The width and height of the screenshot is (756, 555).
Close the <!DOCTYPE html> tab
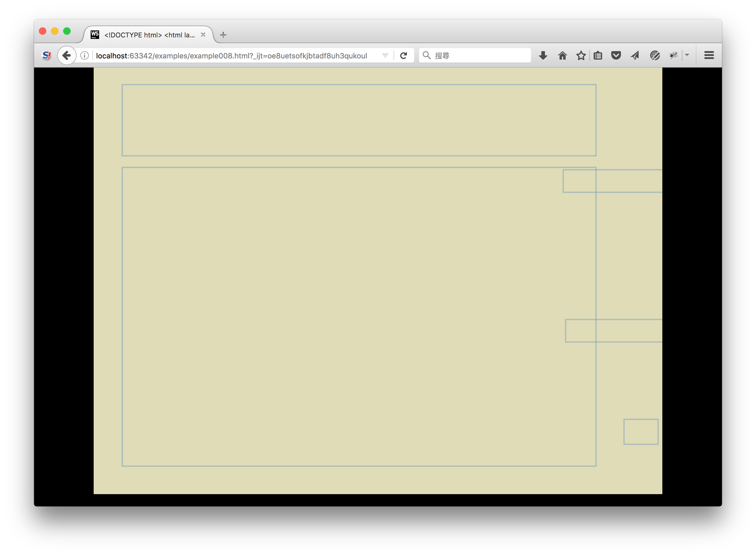[x=203, y=35]
